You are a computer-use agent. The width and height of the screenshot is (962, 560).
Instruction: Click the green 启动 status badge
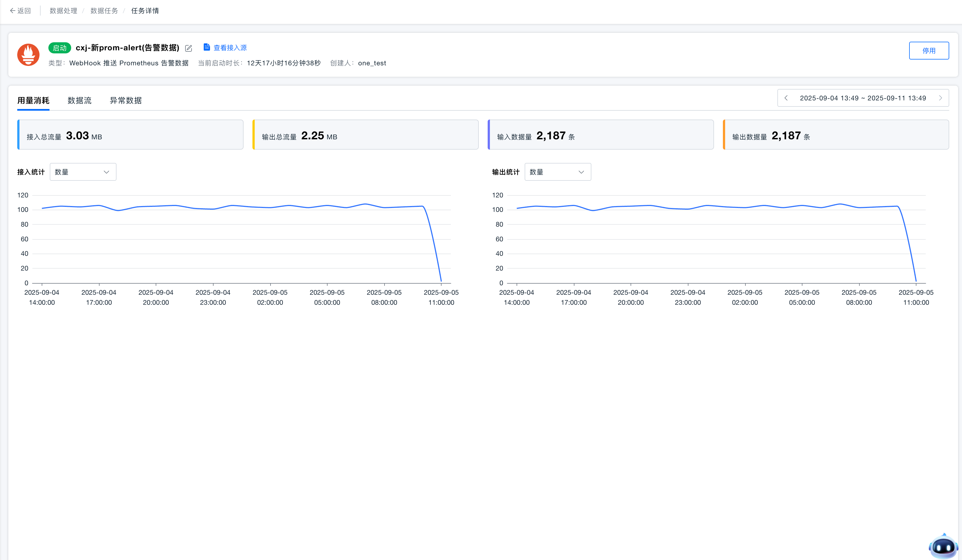[59, 48]
